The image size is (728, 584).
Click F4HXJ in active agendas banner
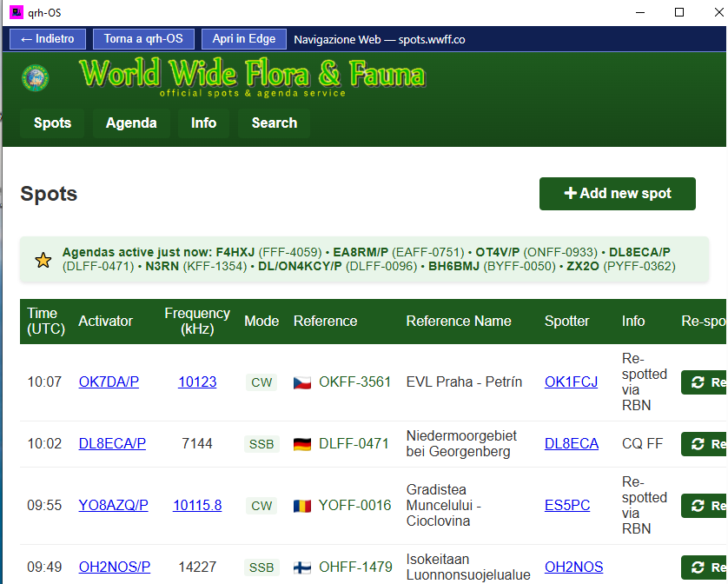tap(235, 252)
